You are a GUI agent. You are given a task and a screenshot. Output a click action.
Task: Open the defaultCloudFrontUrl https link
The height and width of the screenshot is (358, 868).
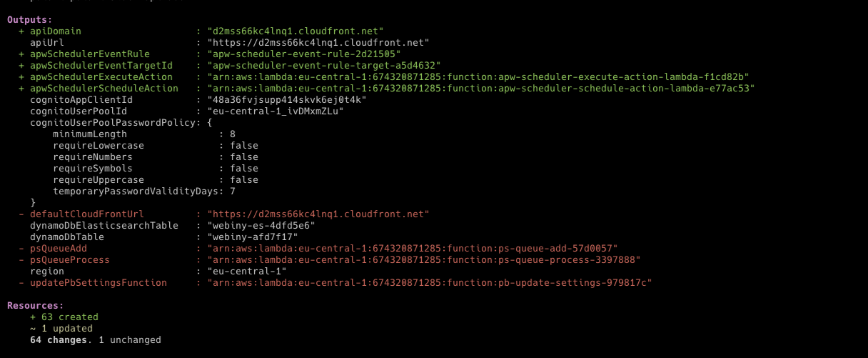[318, 214]
